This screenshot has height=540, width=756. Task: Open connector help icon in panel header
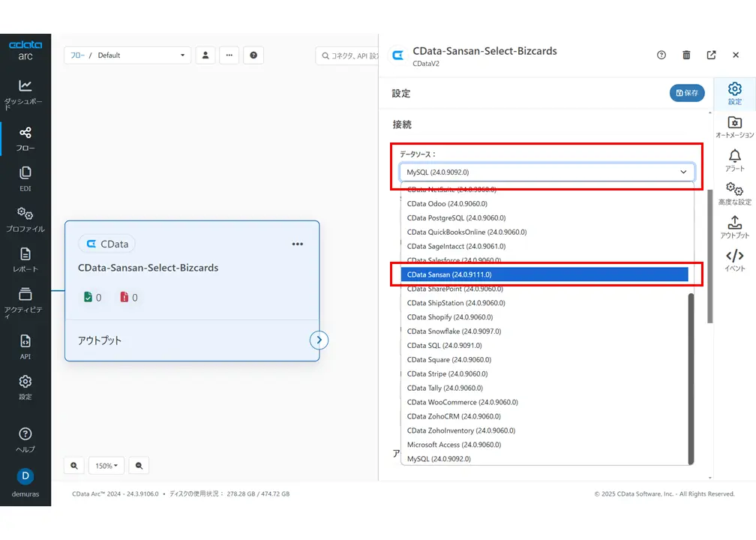[661, 55]
